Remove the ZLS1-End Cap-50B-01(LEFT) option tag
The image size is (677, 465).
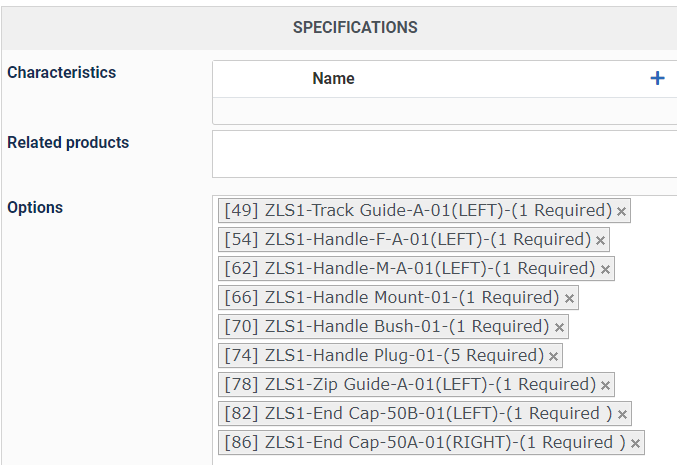(622, 414)
